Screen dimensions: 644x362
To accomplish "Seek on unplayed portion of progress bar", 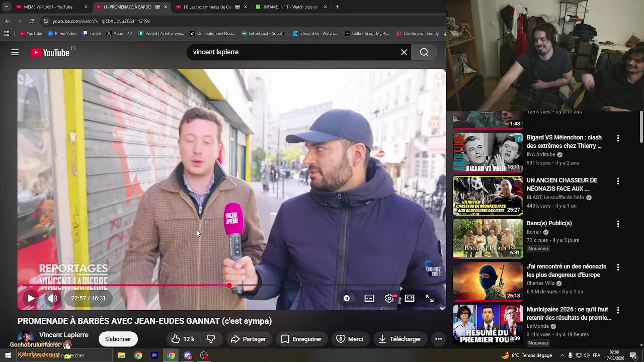I will (336, 286).
